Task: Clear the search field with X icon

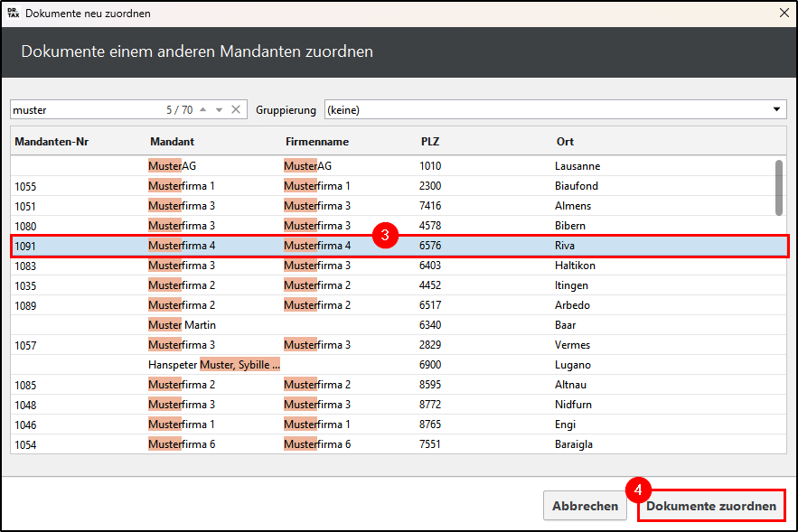Action: (x=236, y=109)
